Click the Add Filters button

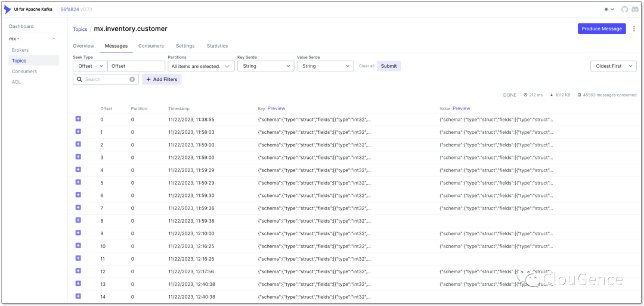tap(162, 79)
